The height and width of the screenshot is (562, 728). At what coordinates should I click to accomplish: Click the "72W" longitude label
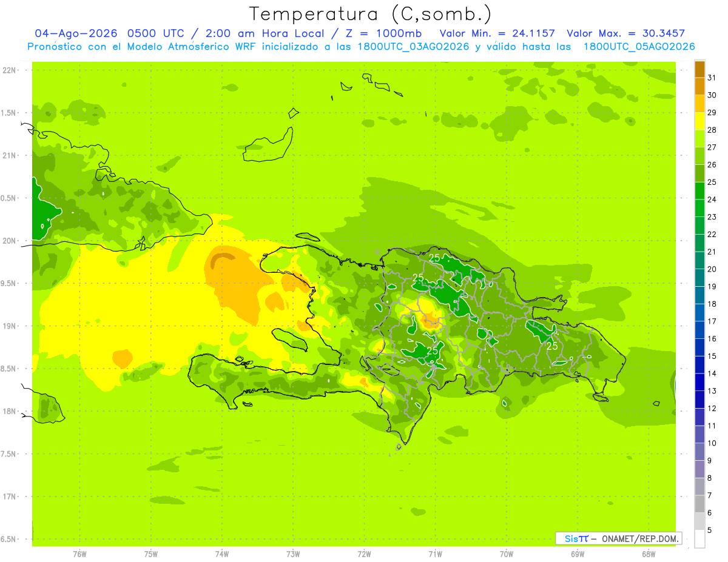(364, 554)
